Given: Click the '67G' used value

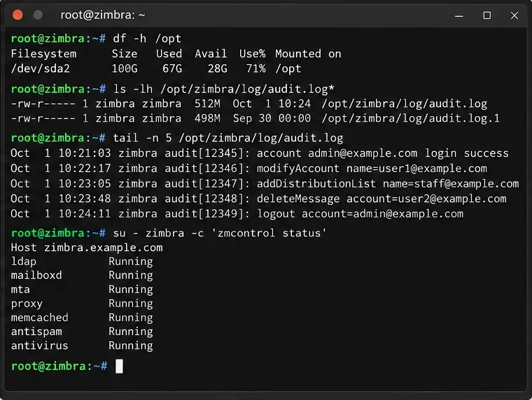Looking at the screenshot, I should (172, 69).
